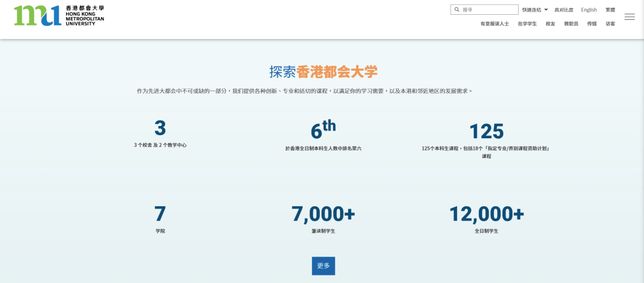The width and height of the screenshot is (644, 283).
Task: Open the 传媒 menu item
Action: pos(592,24)
